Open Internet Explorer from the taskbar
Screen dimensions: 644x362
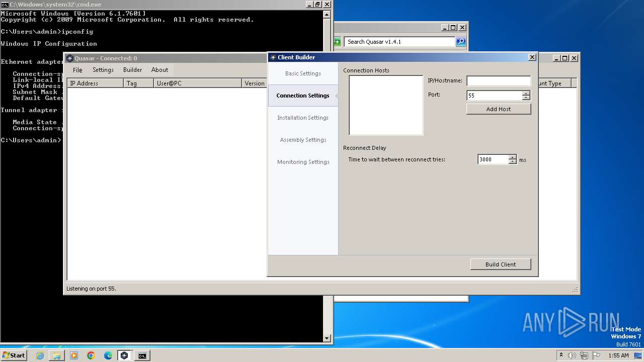(x=40, y=355)
